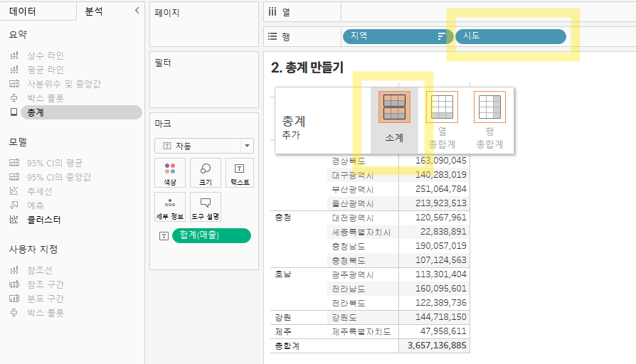This screenshot has height=364, width=636.
Task: Click the 세종특별자치시 row label
Action: [x=361, y=232]
